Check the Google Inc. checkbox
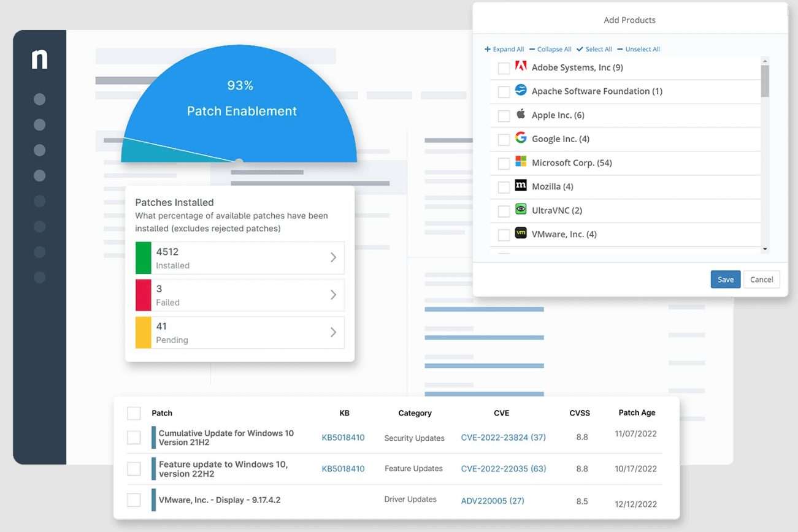This screenshot has width=798, height=532. point(504,140)
